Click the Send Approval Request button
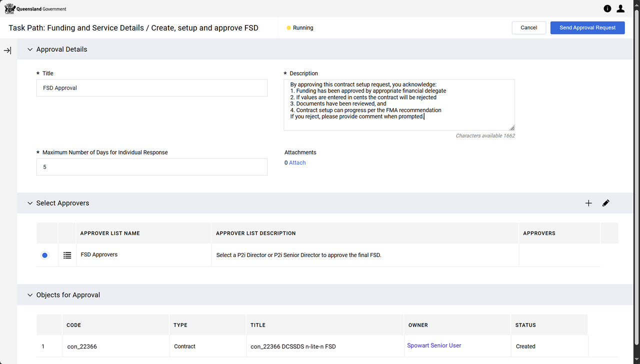 click(587, 28)
